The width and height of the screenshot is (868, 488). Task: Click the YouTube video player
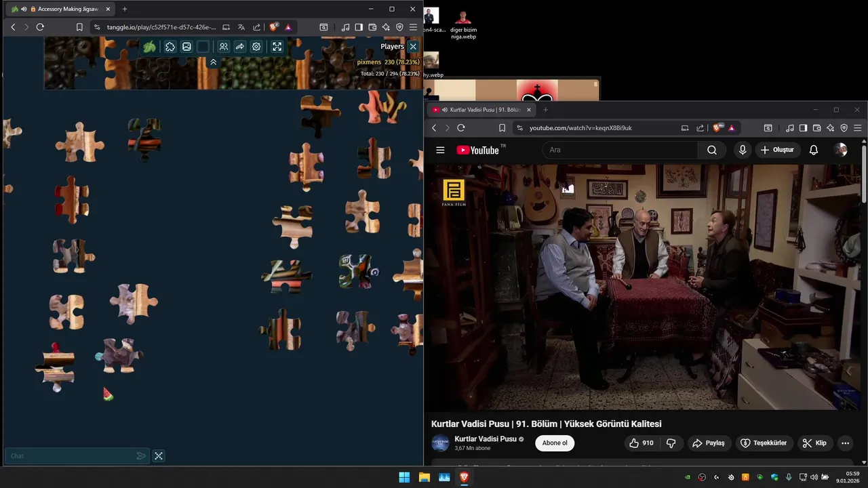click(x=646, y=287)
